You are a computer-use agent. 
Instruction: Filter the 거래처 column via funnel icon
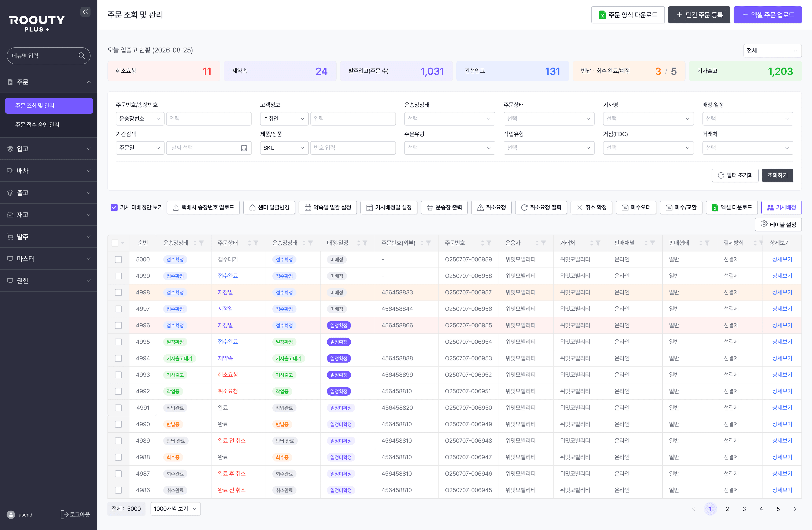(598, 243)
